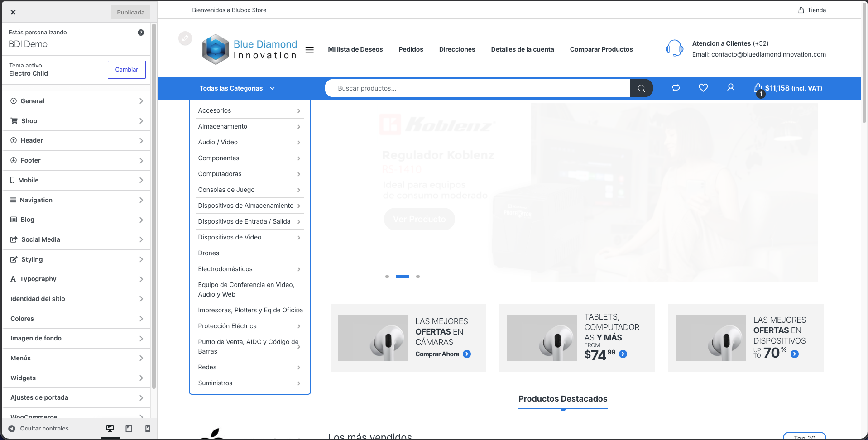
Task: Click Mi lista de Deseos link
Action: pyautogui.click(x=355, y=49)
